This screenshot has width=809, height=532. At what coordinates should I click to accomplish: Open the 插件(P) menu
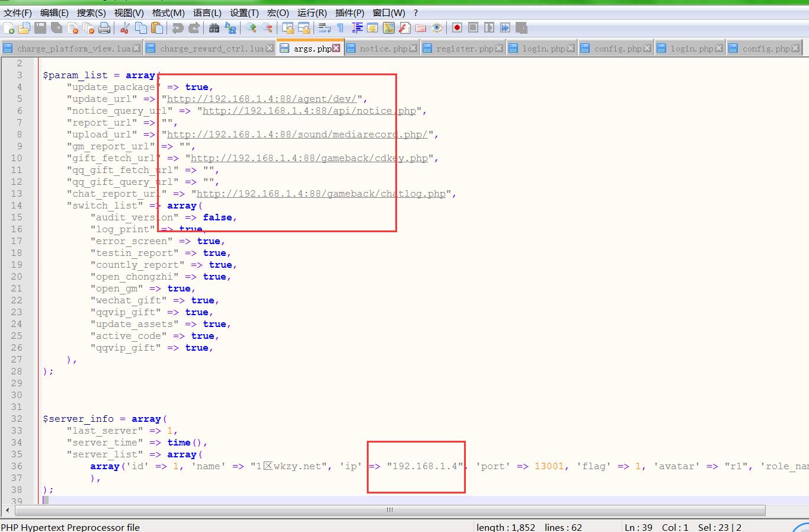click(x=350, y=12)
